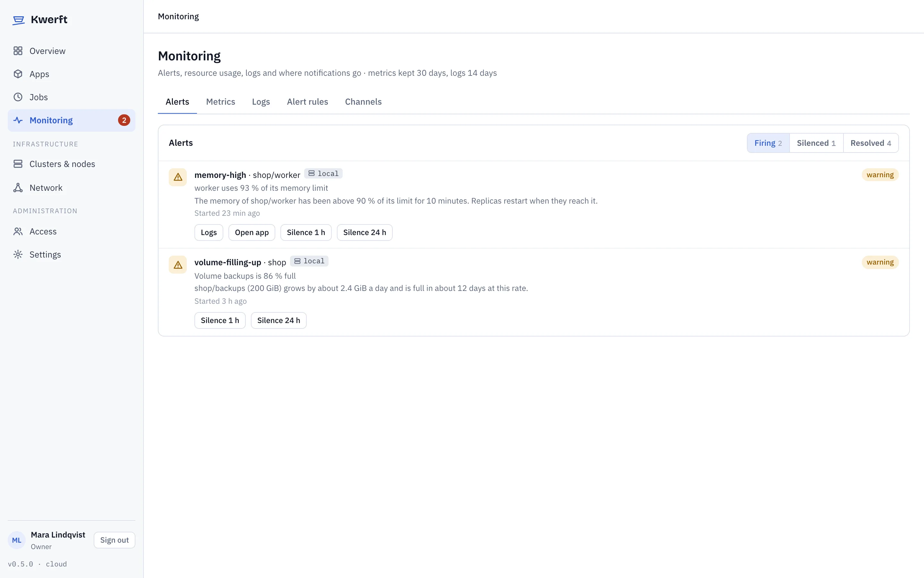
Task: Switch to the Logs tab
Action: click(261, 102)
